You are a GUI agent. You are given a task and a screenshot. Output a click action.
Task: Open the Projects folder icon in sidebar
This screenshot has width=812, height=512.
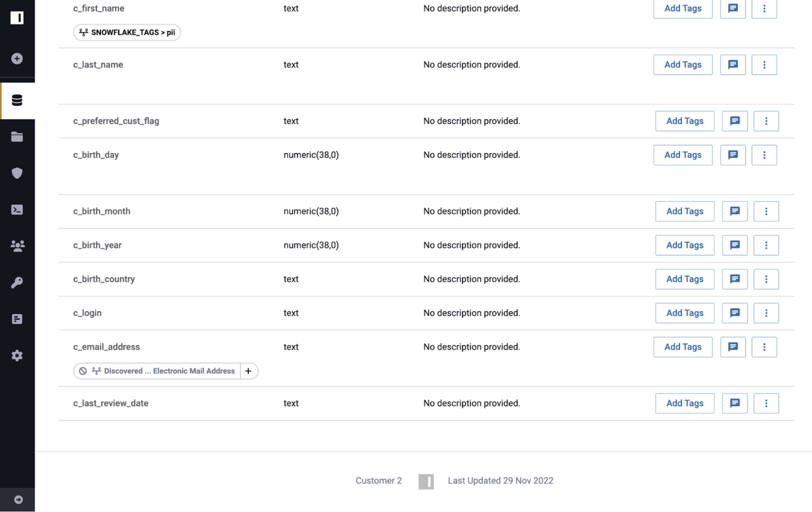click(x=17, y=137)
